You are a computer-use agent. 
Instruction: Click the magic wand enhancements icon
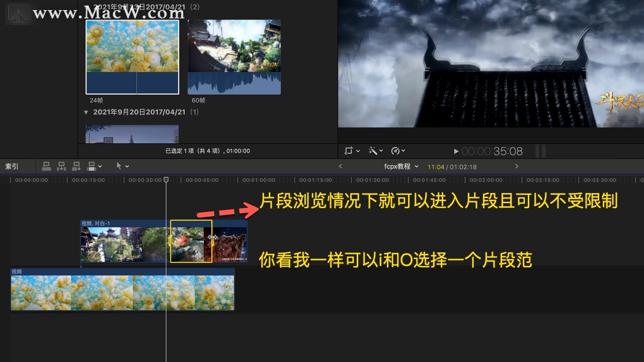point(373,151)
